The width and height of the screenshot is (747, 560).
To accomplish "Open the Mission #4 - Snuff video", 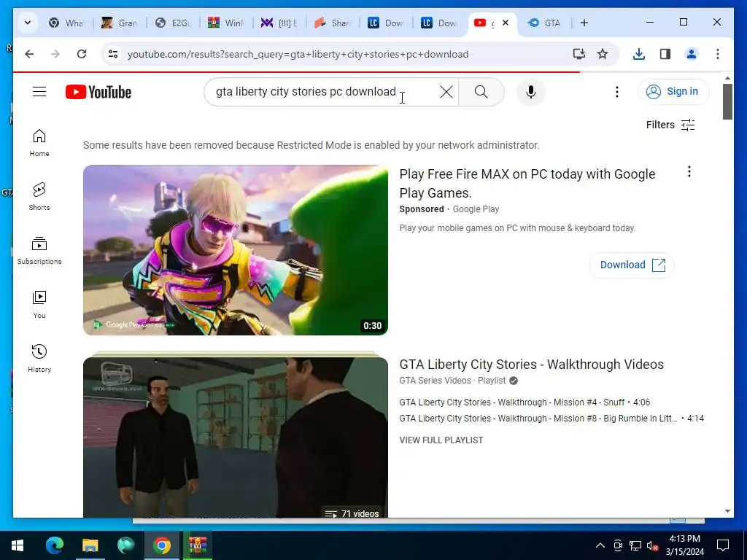I will point(525,402).
